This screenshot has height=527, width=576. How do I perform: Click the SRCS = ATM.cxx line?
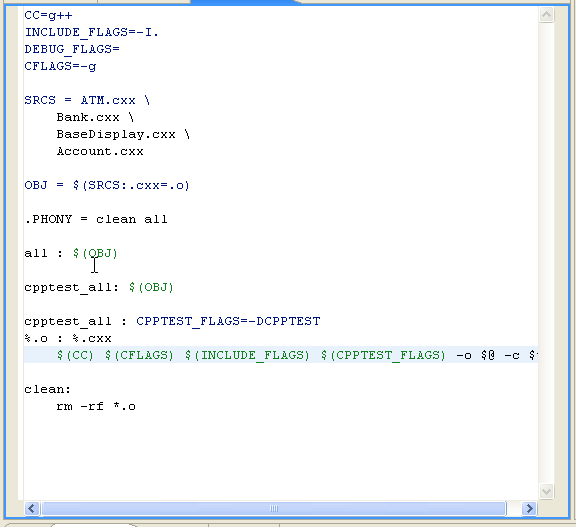click(x=87, y=100)
